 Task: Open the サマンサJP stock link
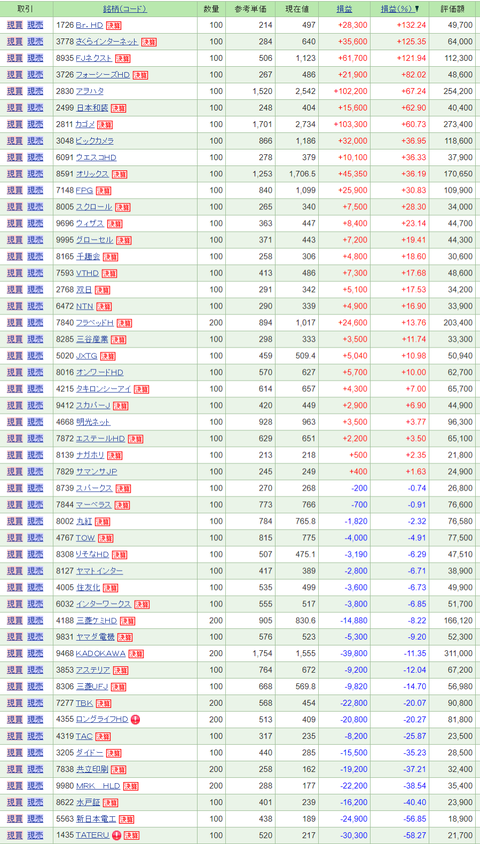tap(96, 473)
